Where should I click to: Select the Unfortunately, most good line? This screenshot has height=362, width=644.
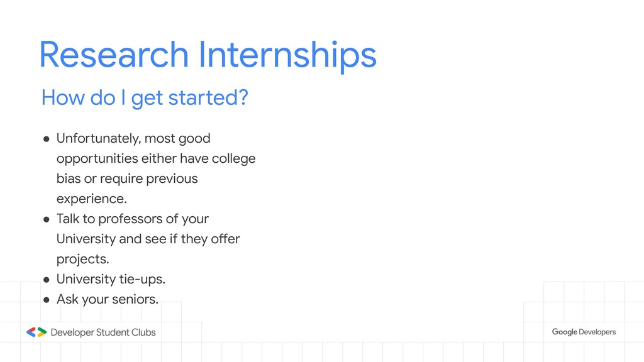click(x=133, y=139)
